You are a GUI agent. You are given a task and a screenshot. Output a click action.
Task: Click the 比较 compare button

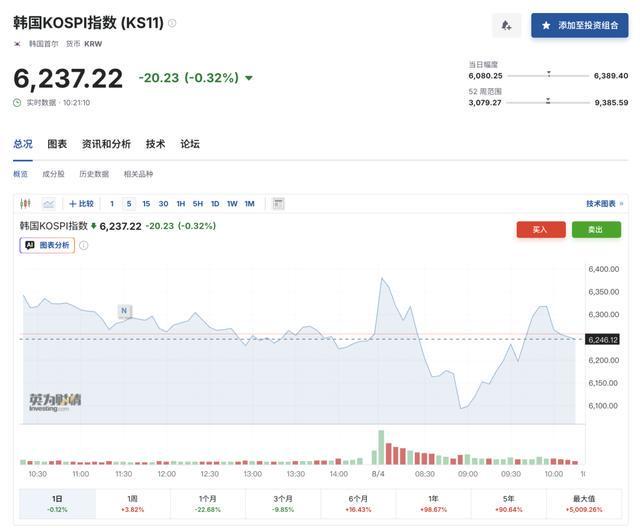click(x=82, y=204)
